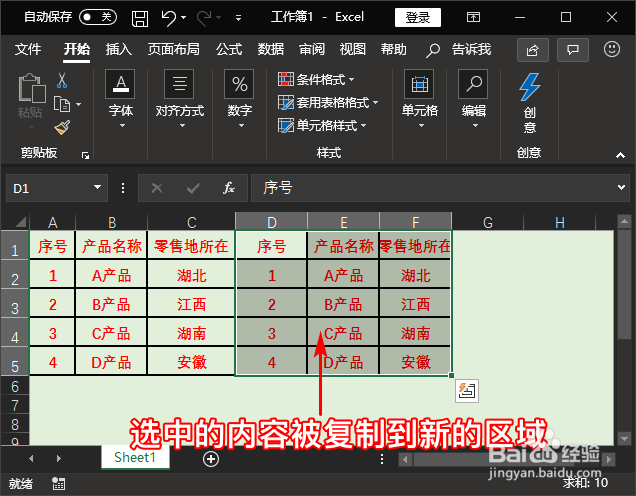Screen dimensions: 636x496
Task: Switch to the 公式 tab
Action: tap(229, 49)
